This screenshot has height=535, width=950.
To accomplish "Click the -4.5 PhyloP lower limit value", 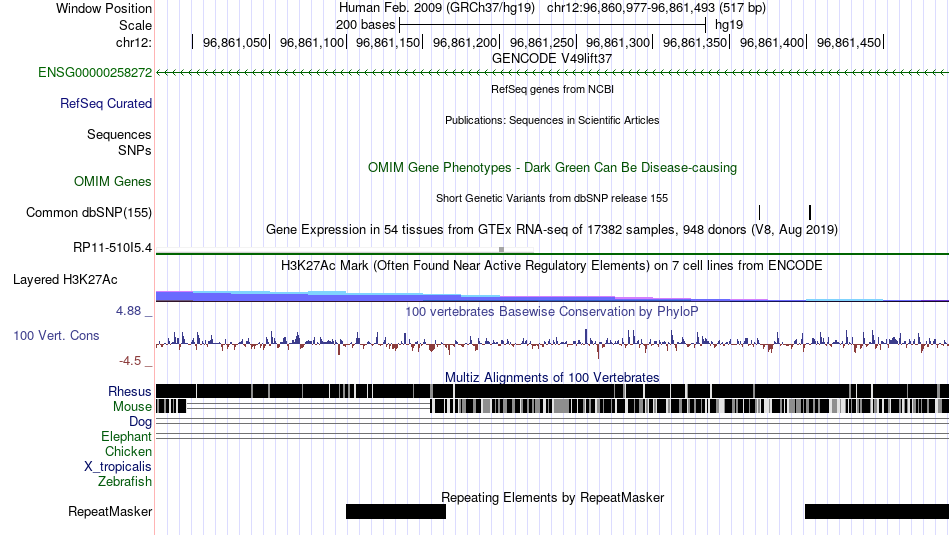I will pyautogui.click(x=130, y=361).
